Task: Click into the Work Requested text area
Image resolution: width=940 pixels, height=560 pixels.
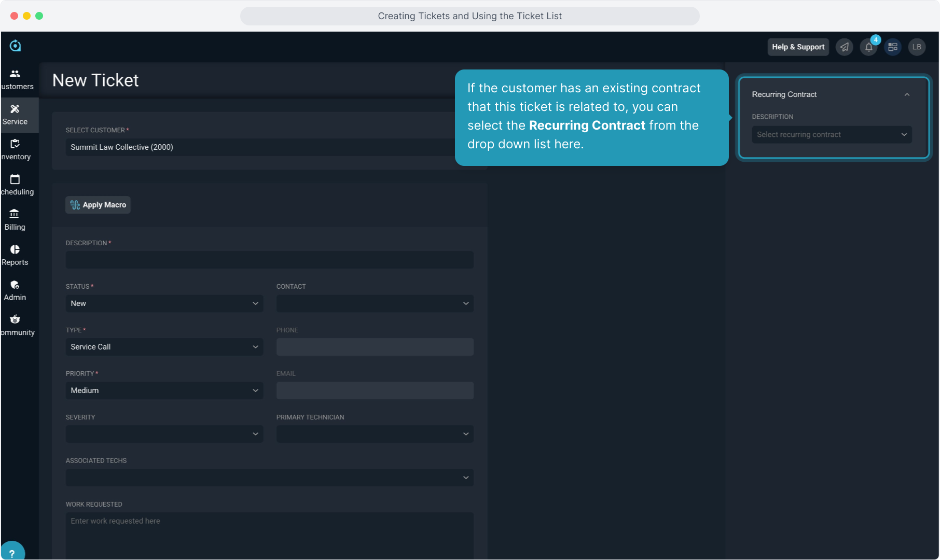Action: pos(269,534)
